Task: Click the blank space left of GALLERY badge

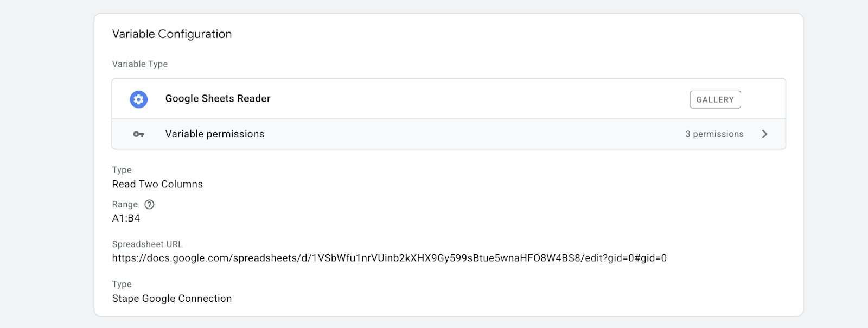Action: click(x=477, y=99)
